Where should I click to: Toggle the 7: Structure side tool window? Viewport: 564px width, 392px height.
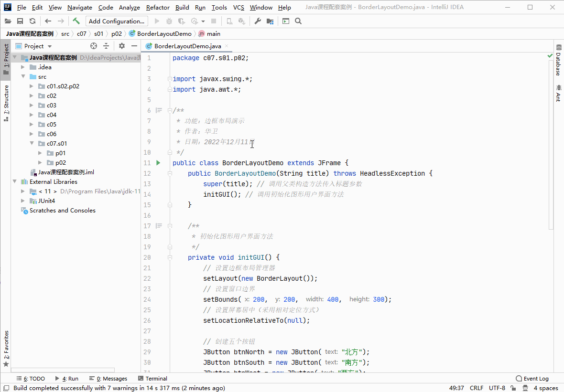pos(6,103)
